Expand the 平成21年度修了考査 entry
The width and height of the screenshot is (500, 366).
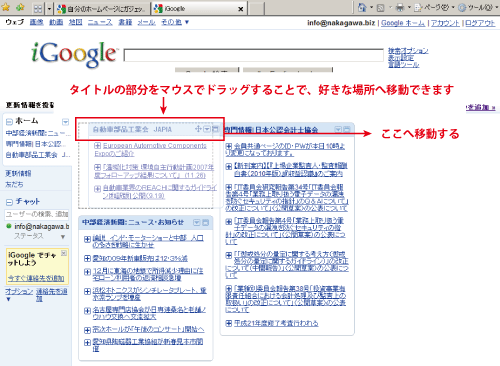pos(229,323)
